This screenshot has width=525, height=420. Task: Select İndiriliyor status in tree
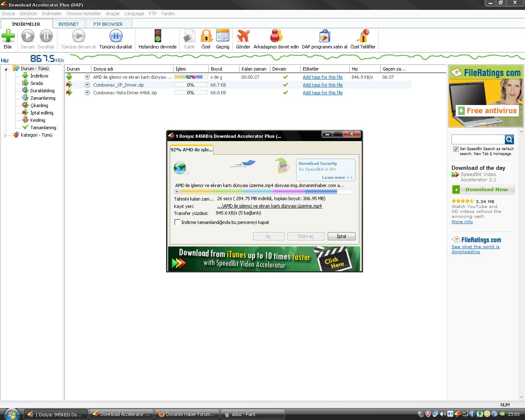(39, 76)
